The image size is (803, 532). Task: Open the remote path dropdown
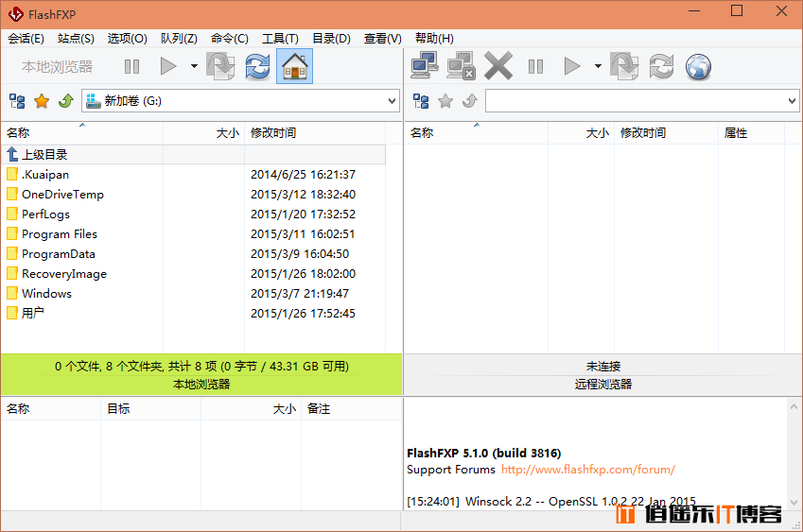point(792,101)
